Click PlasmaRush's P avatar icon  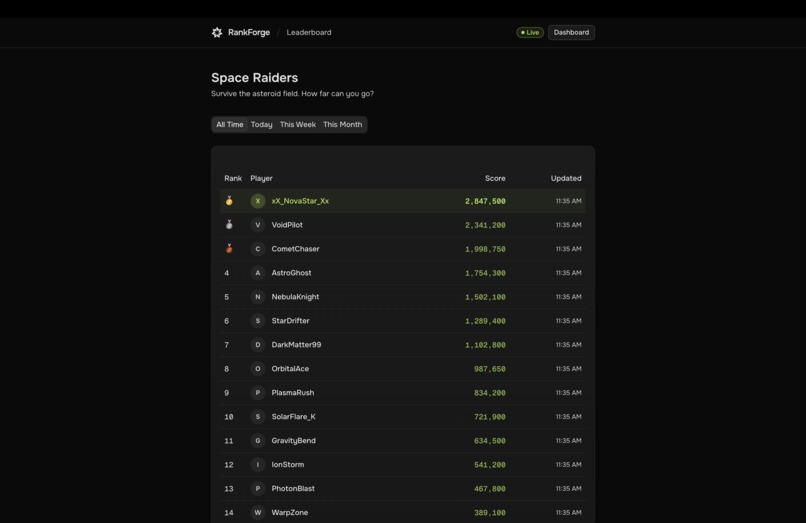click(x=258, y=393)
